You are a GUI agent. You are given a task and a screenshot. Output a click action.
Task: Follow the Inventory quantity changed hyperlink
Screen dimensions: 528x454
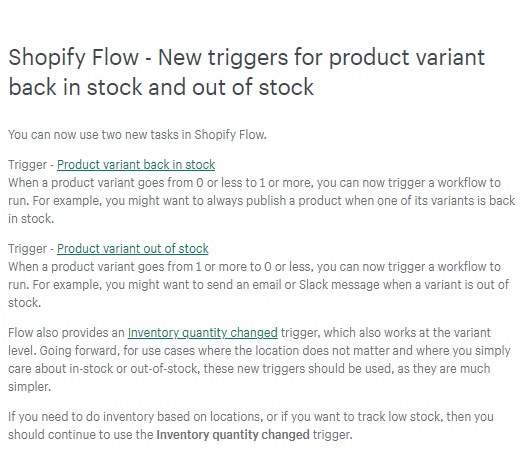[x=202, y=333]
